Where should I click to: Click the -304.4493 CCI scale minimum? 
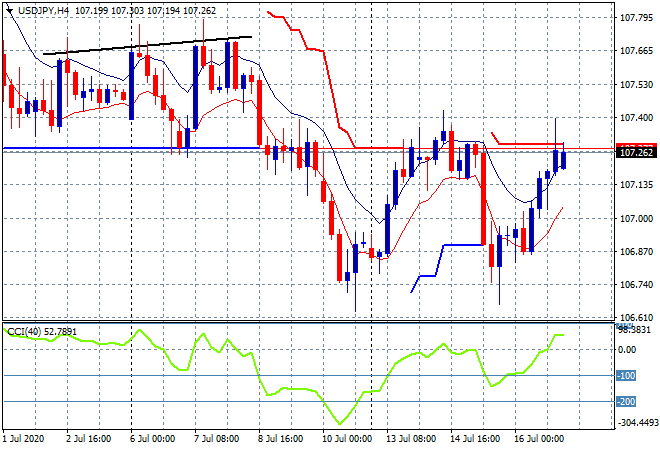point(638,423)
